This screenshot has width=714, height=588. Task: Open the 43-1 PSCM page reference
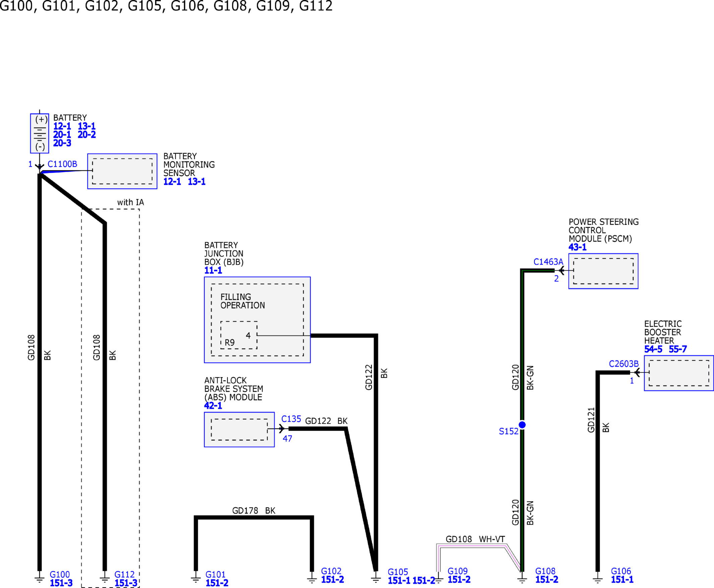tap(577, 247)
